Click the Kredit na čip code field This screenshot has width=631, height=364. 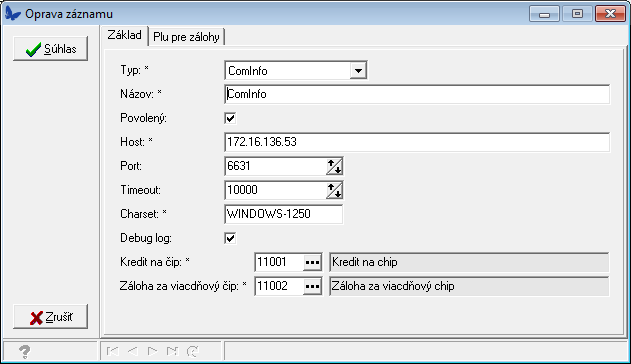[x=279, y=262]
